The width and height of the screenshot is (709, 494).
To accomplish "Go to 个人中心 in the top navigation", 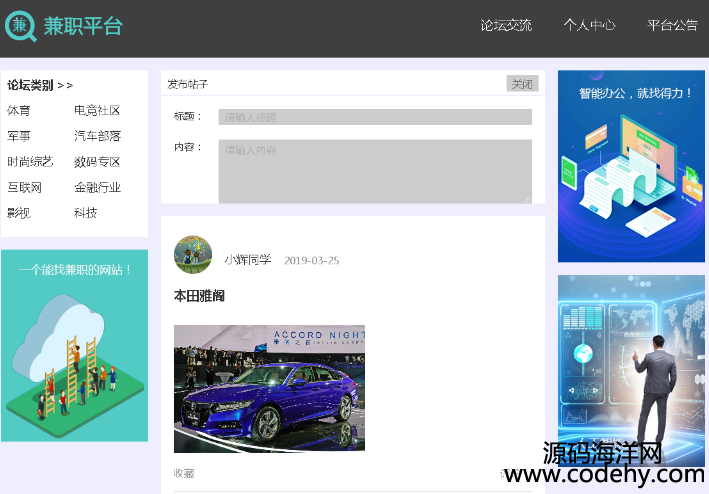I will (x=589, y=25).
